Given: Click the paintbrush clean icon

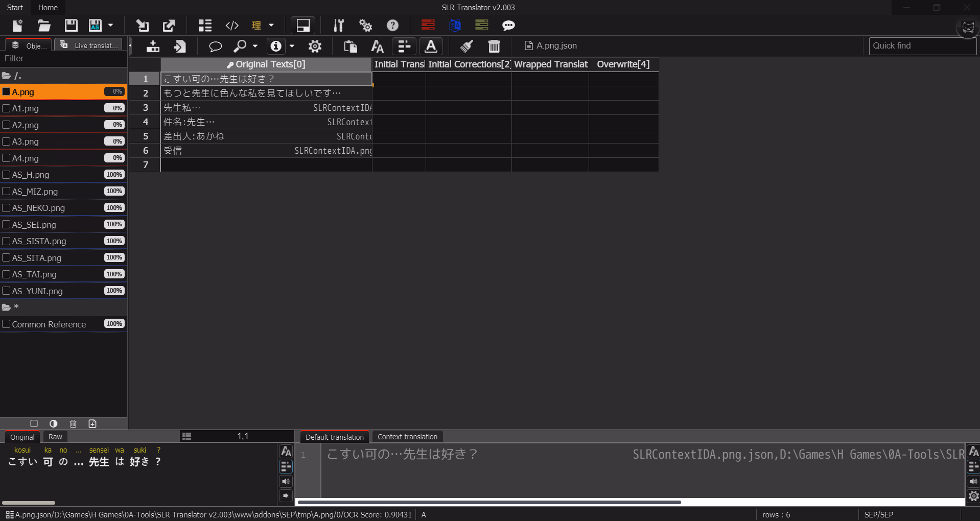Looking at the screenshot, I should point(466,46).
